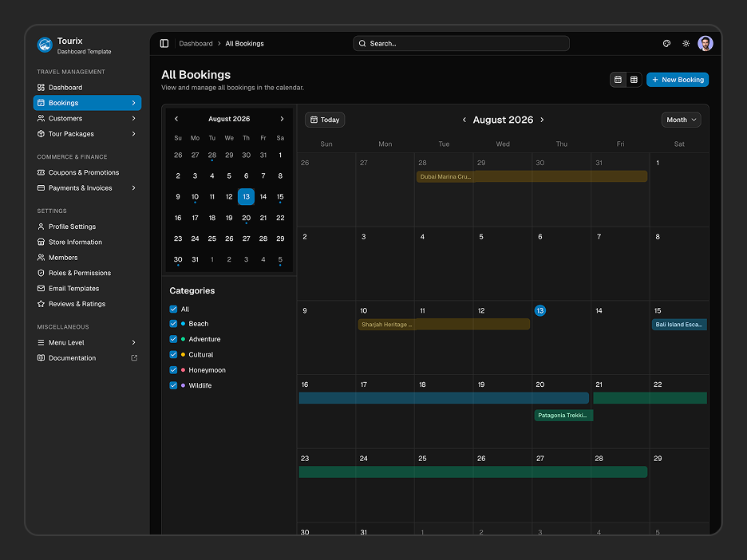Uncheck the All categories checkbox
Screen dimensions: 747x560
173,309
